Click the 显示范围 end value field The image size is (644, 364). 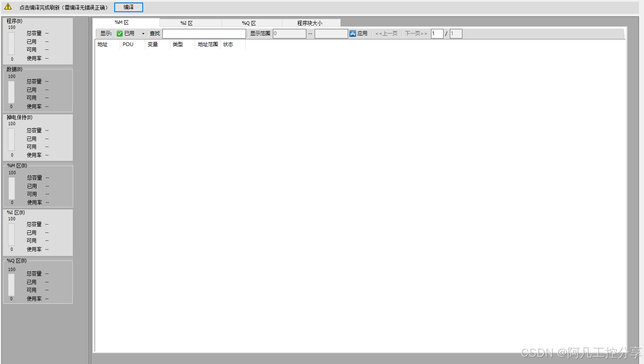click(x=331, y=34)
